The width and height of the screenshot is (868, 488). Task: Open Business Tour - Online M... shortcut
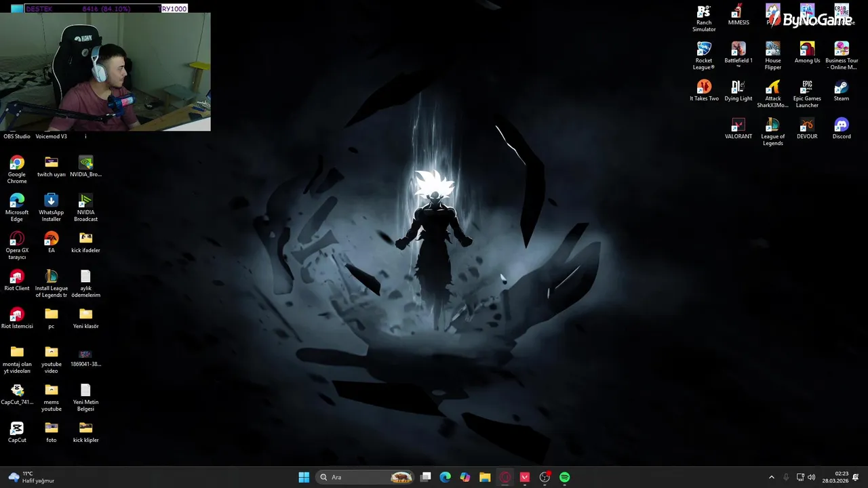[x=842, y=56]
